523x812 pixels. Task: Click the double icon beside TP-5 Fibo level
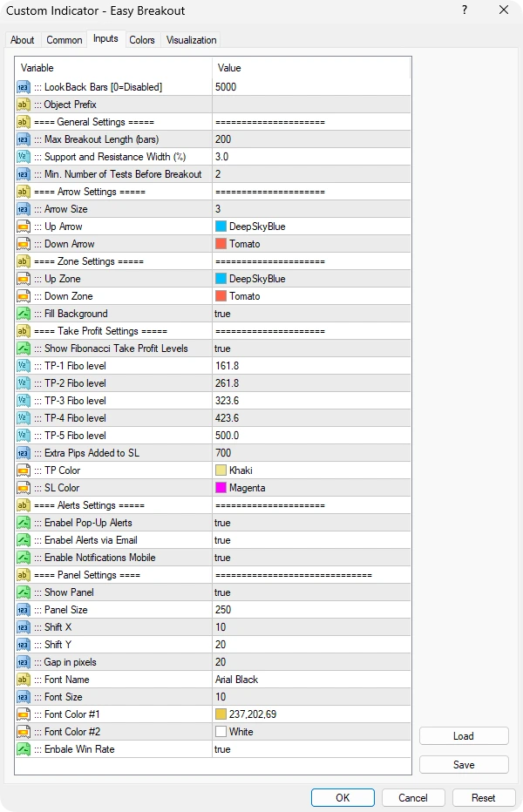[x=24, y=436]
